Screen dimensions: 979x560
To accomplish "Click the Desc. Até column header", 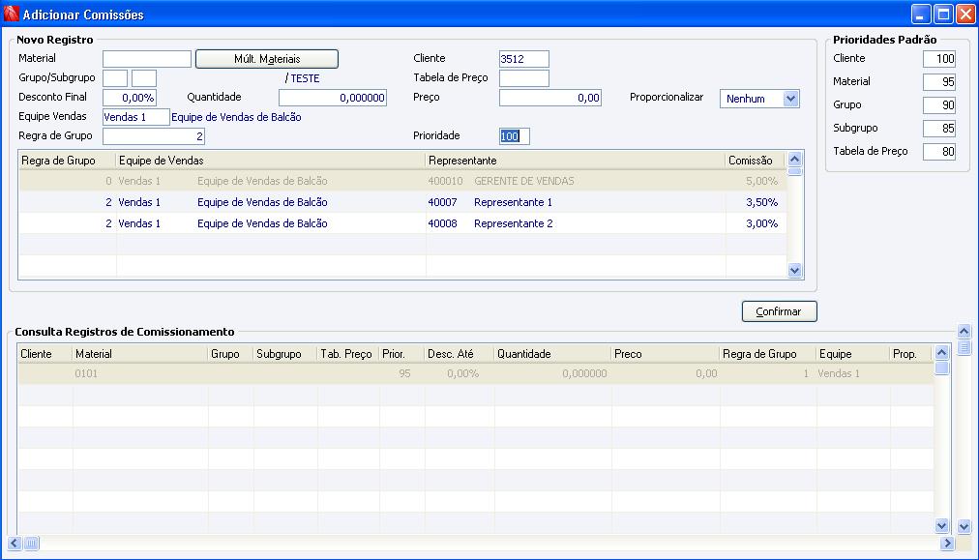I will pyautogui.click(x=459, y=354).
